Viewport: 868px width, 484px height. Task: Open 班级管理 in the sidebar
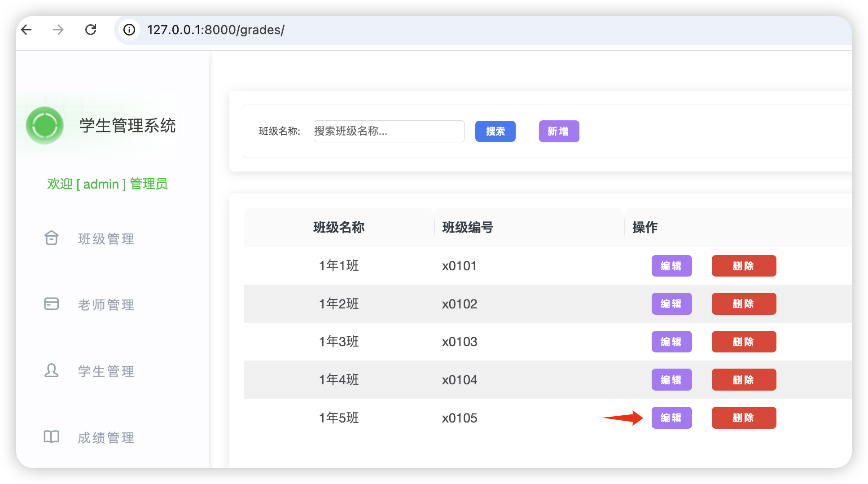(106, 239)
